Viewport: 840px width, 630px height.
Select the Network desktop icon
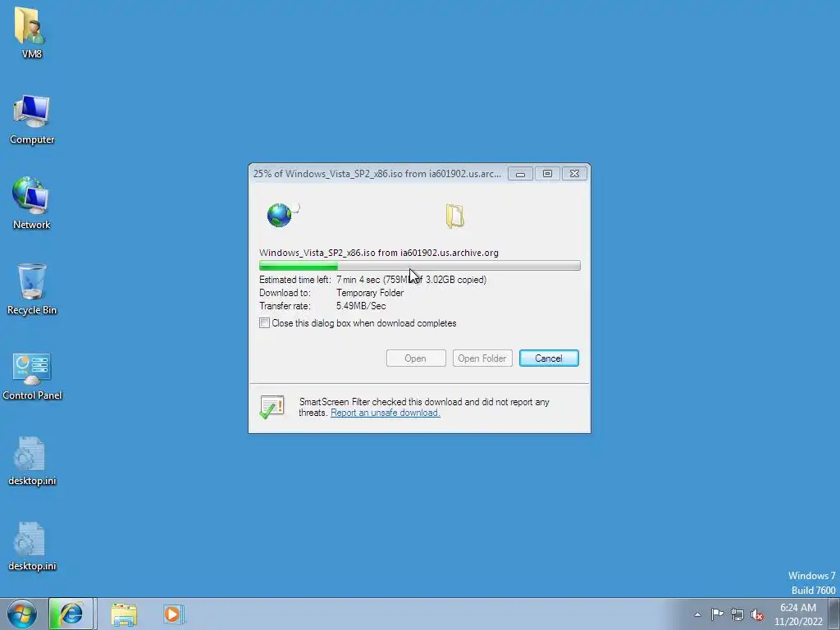pos(32,203)
